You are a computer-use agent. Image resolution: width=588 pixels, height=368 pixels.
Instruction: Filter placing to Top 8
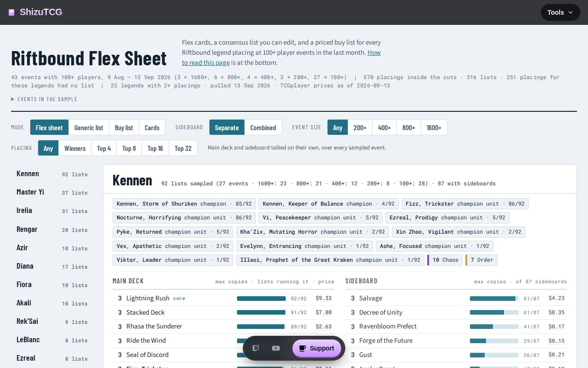[x=129, y=148]
